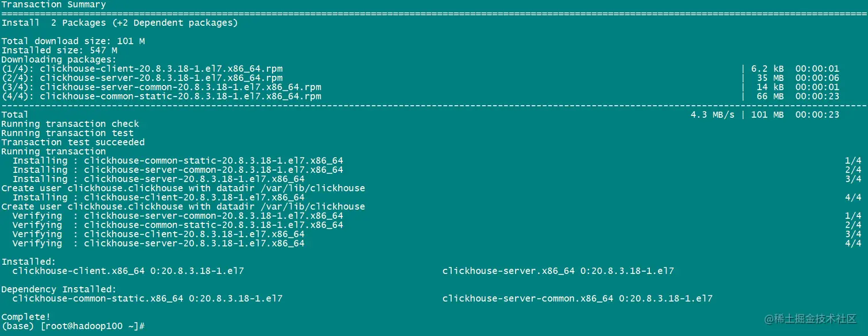Click clickhouse-server rpm download line (2/4)
Viewport: 868px width, 336px height.
tap(142, 78)
